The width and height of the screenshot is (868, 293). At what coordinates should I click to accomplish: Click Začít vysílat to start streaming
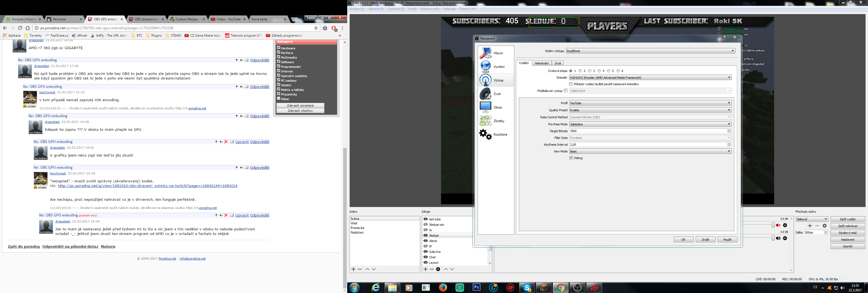point(848,219)
